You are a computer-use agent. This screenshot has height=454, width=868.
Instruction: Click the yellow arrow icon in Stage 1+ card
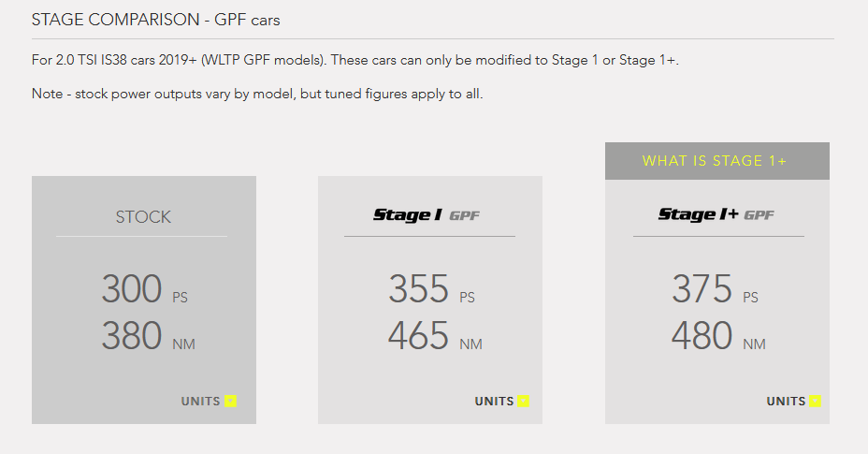(815, 402)
